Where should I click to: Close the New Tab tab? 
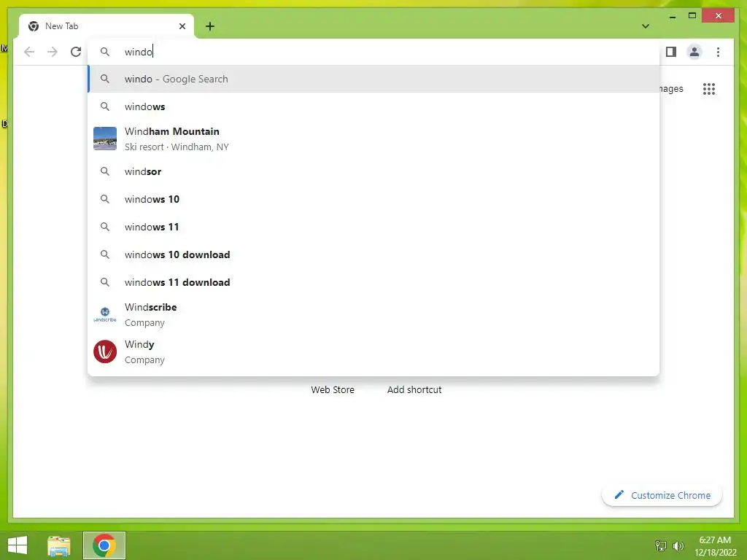coord(182,26)
